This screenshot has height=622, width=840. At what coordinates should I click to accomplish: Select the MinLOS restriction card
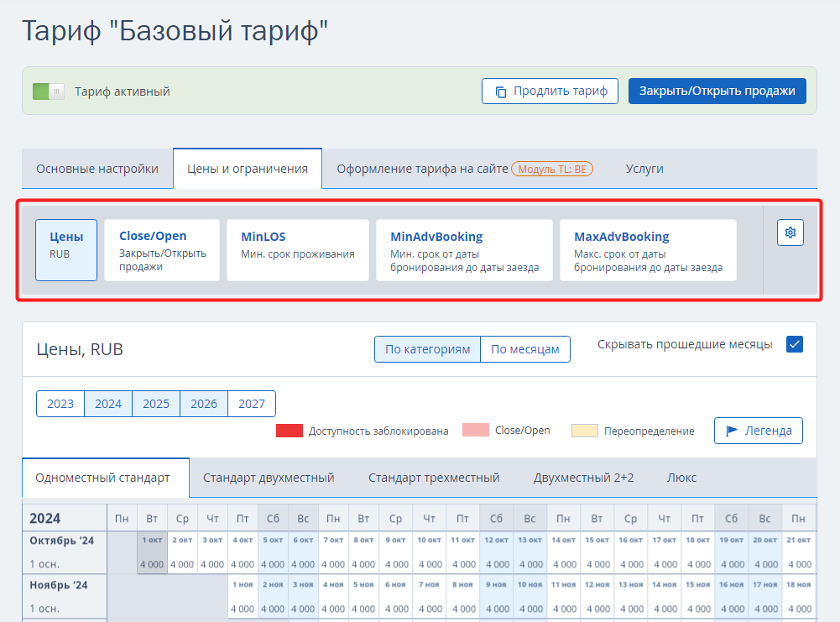click(297, 250)
